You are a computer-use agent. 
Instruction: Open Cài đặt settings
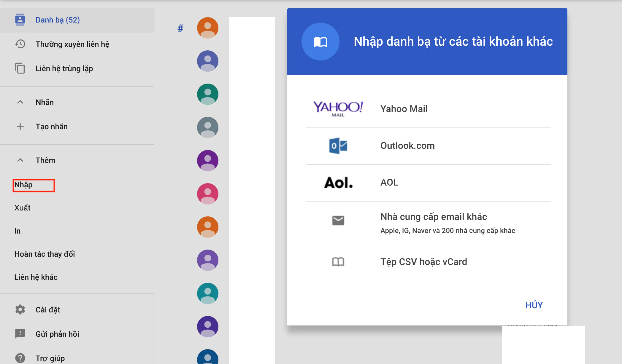48,310
